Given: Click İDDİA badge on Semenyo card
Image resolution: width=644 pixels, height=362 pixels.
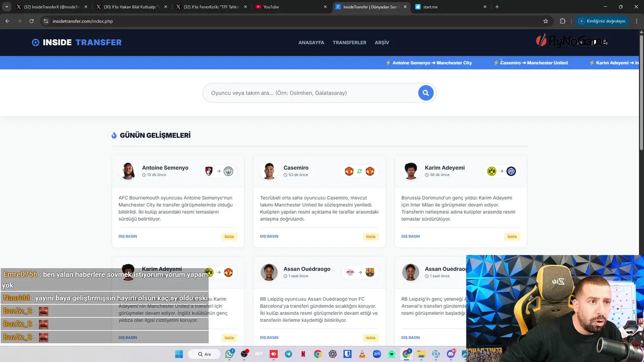Looking at the screenshot, I should (229, 236).
